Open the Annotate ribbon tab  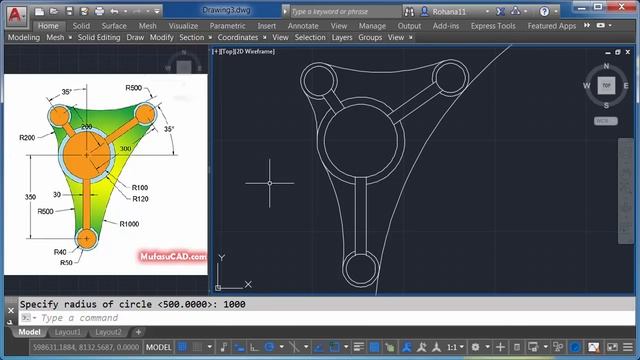click(303, 26)
